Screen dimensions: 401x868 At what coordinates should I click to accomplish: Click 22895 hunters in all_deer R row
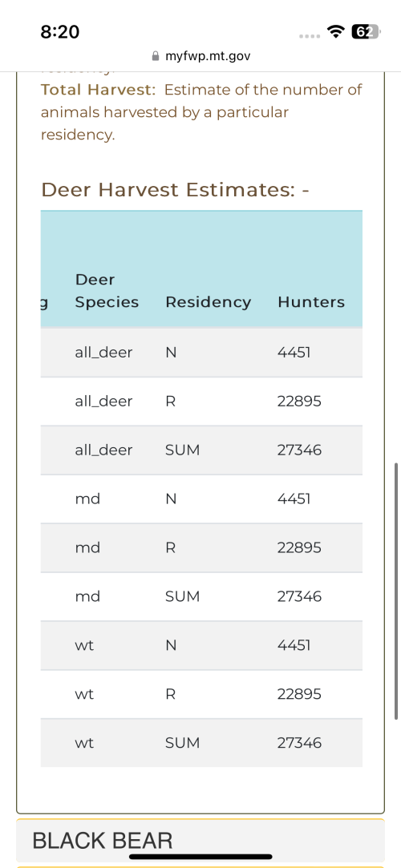(x=299, y=402)
